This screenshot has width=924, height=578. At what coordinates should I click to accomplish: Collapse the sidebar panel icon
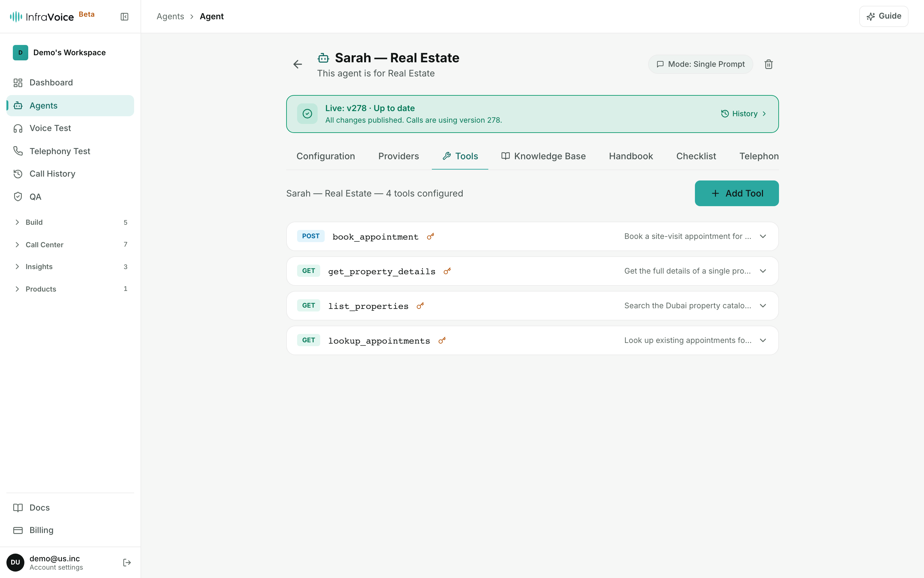(x=124, y=16)
